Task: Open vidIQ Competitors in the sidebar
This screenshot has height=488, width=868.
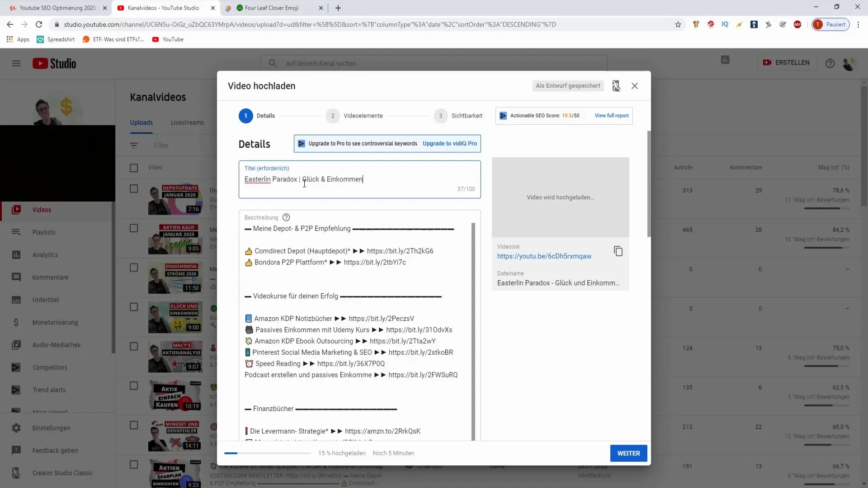Action: point(50,367)
